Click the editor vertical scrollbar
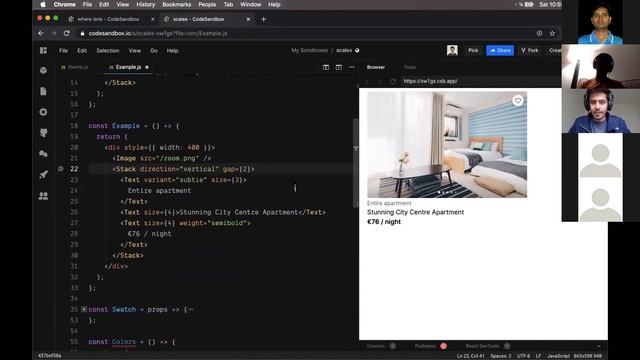Screen dimensions: 640x360 pos(356,163)
